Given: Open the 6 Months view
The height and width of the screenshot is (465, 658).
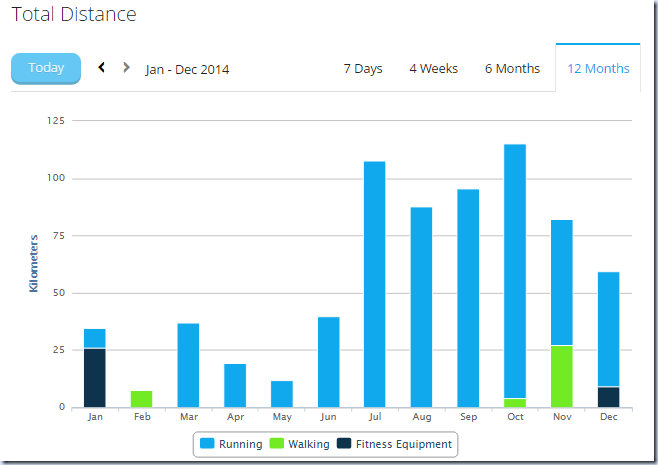Looking at the screenshot, I should coord(512,68).
